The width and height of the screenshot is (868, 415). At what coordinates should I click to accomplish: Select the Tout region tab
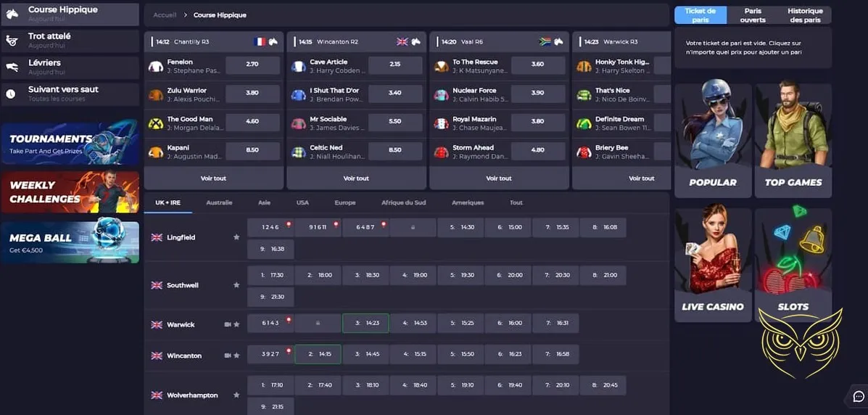[x=516, y=203]
